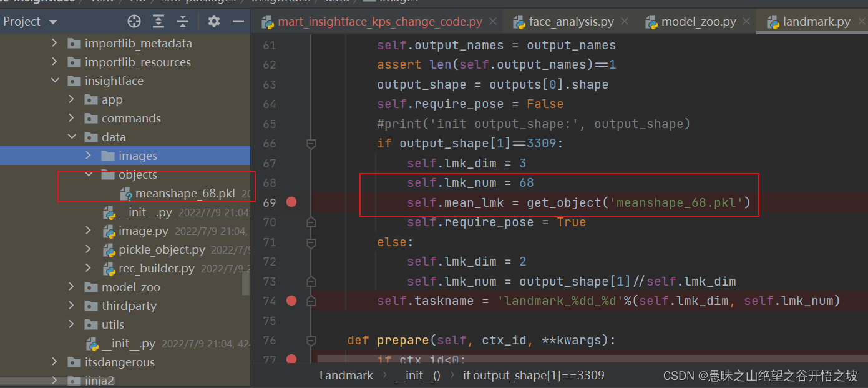
Task: Expand the model_zoo folder
Action: [72, 287]
